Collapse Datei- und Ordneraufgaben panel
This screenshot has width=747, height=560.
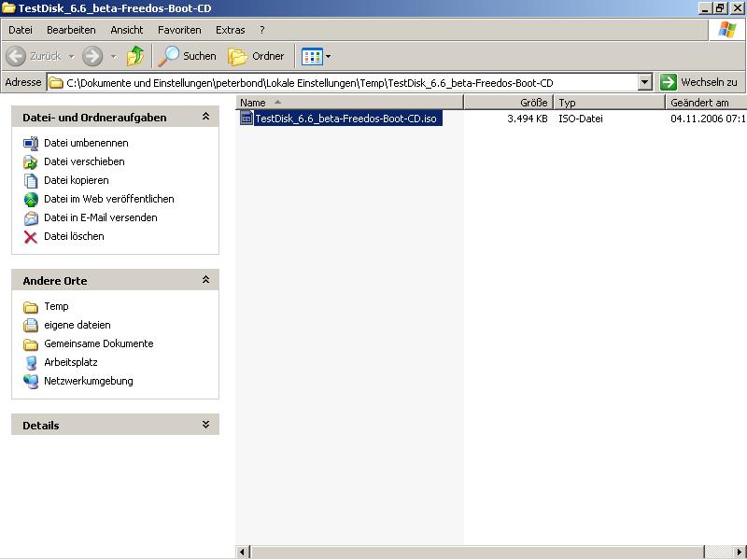205,117
